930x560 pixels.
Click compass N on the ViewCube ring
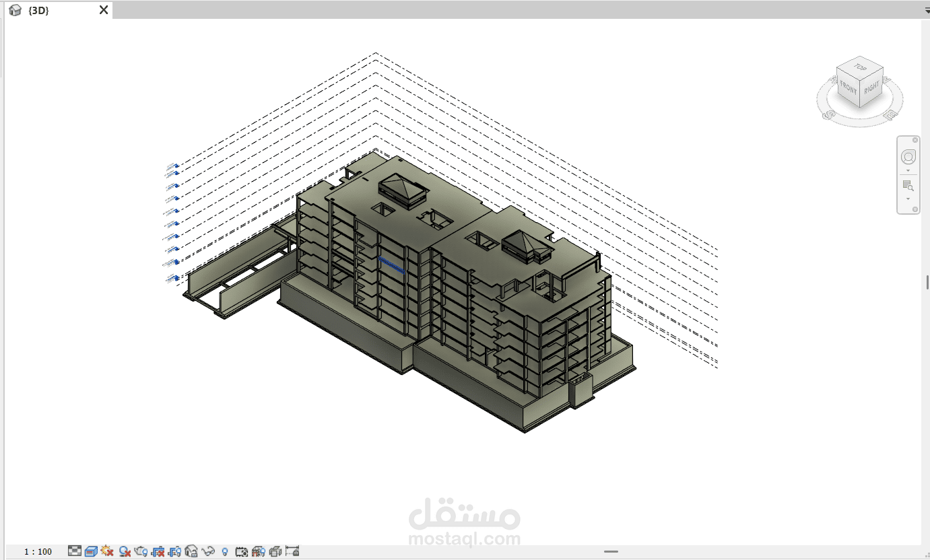pyautogui.click(x=887, y=79)
